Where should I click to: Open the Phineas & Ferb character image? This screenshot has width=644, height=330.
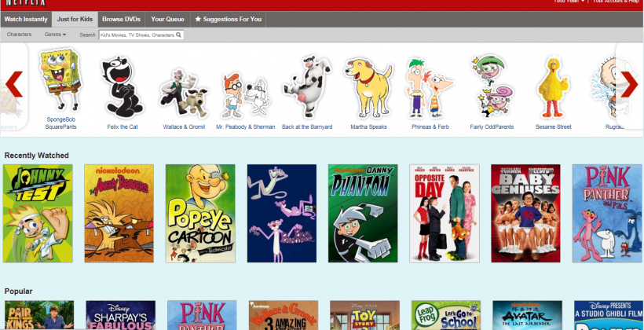point(430,88)
